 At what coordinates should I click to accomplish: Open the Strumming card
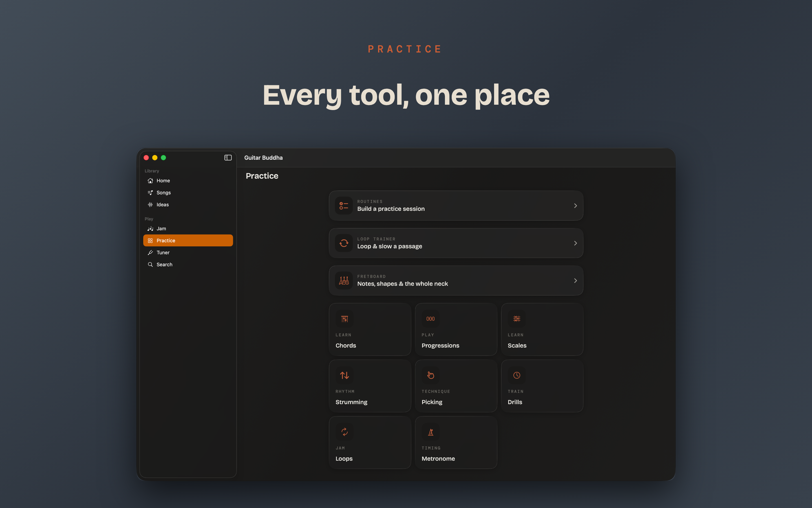click(370, 386)
